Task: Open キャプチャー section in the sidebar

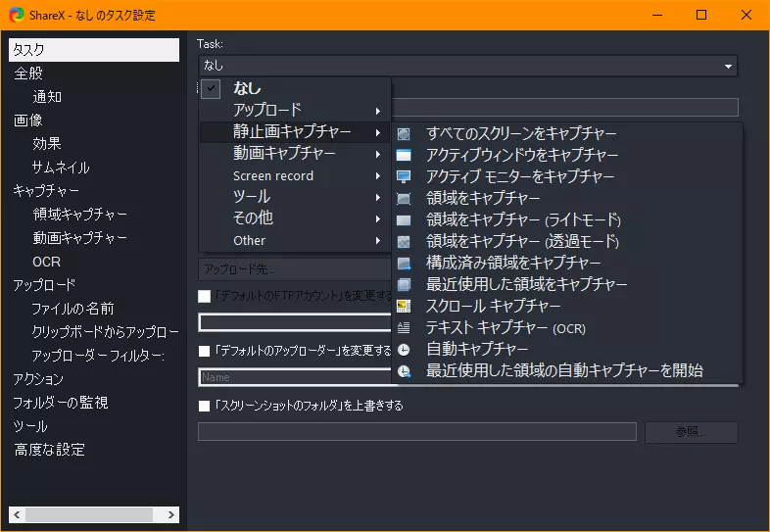Action: (x=46, y=191)
